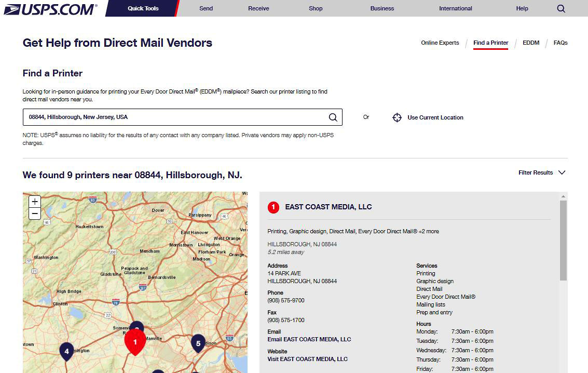Select map marker number 4
This screenshot has width=588, height=373.
(66, 351)
